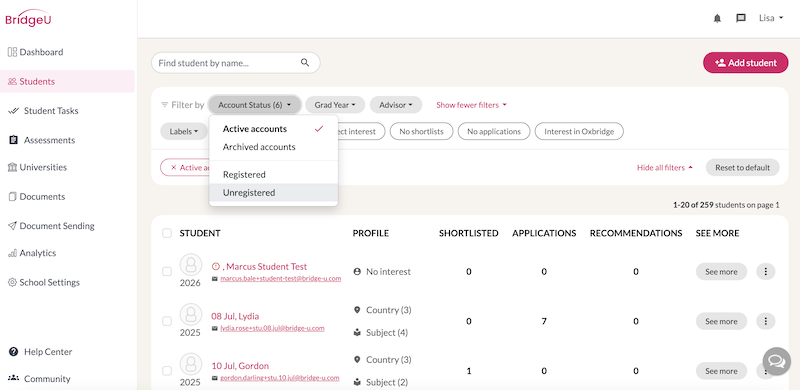Click Hide all filters
The width and height of the screenshot is (800, 390).
coord(665,167)
